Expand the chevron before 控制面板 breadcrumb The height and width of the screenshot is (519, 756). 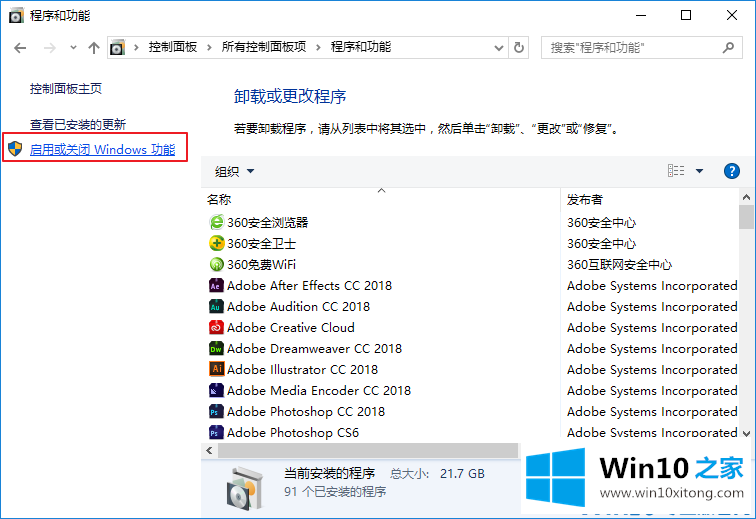tap(136, 47)
